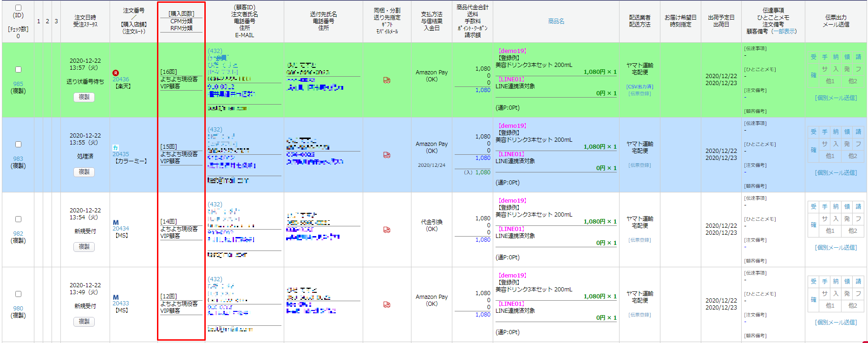Click the Color Me shop icon above 20435

point(116,147)
